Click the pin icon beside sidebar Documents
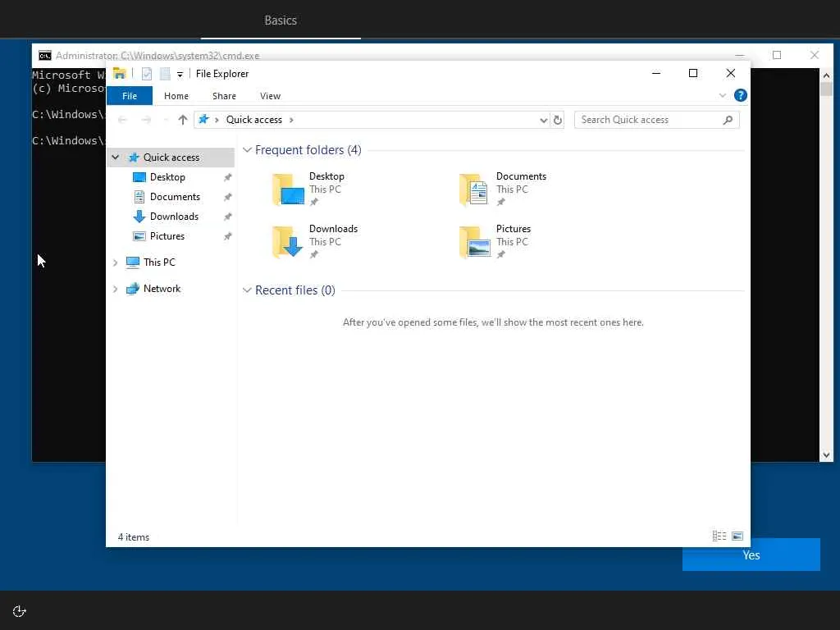This screenshot has width=840, height=630. (228, 197)
